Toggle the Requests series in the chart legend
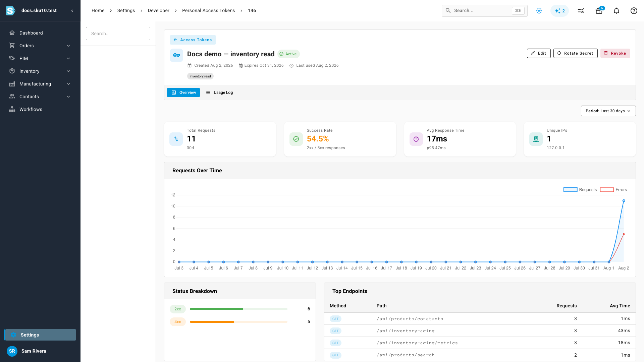 coord(580,190)
